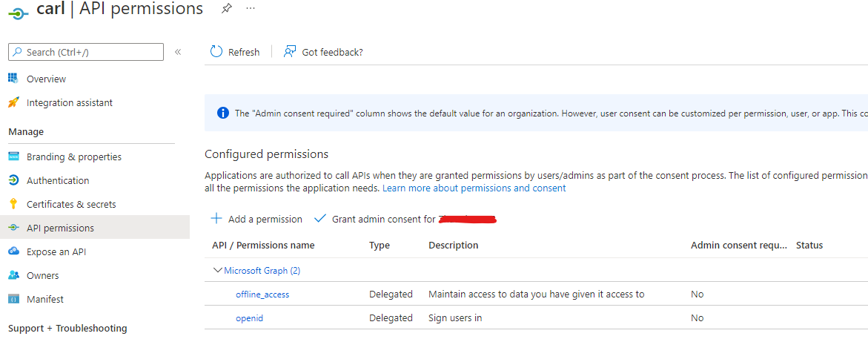Click the Got feedback icon
Image resolution: width=868 pixels, height=339 pixels.
click(291, 51)
